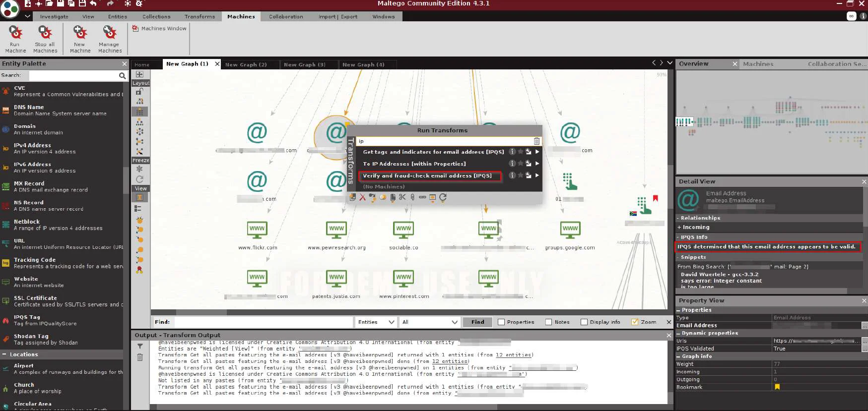Click the yellow Bookmark flag in Property View
The height and width of the screenshot is (411, 868).
pos(777,387)
